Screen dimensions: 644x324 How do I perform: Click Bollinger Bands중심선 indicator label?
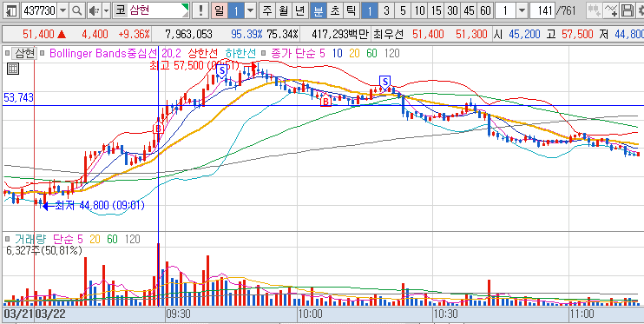click(104, 53)
